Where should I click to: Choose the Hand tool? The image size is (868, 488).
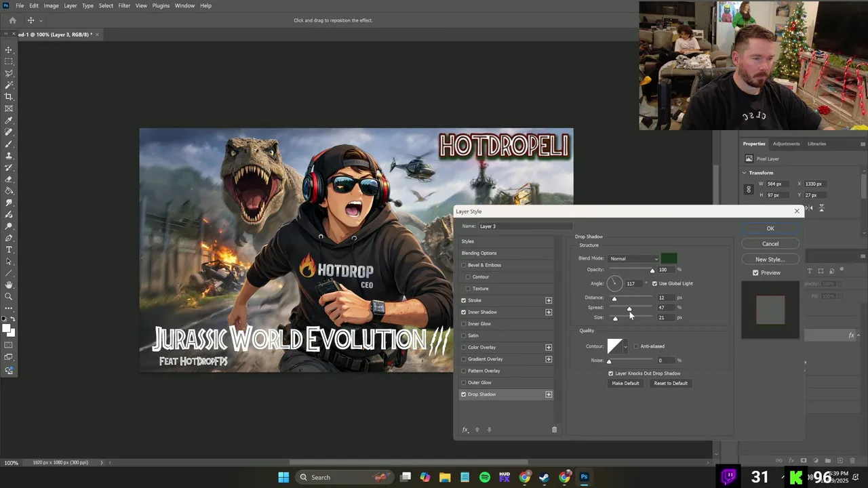[x=9, y=285]
